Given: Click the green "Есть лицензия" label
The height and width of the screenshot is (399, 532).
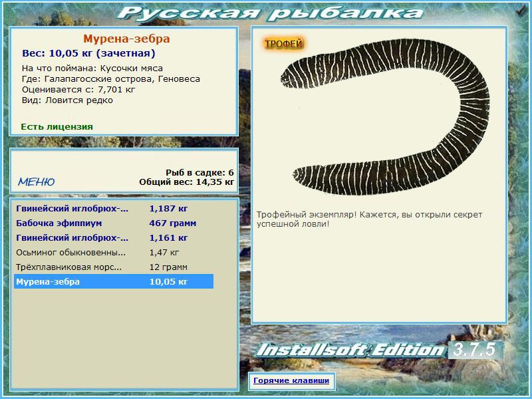Looking at the screenshot, I should point(57,126).
